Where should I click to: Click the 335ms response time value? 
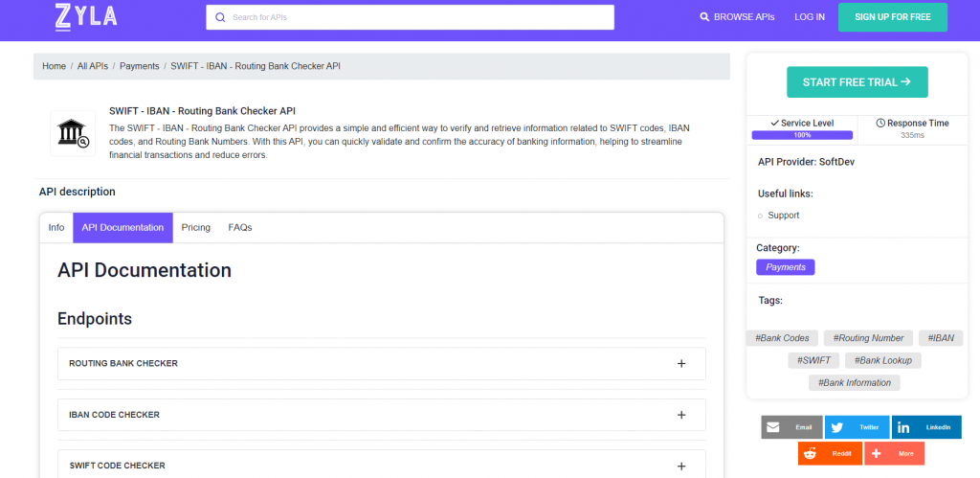[x=912, y=135]
